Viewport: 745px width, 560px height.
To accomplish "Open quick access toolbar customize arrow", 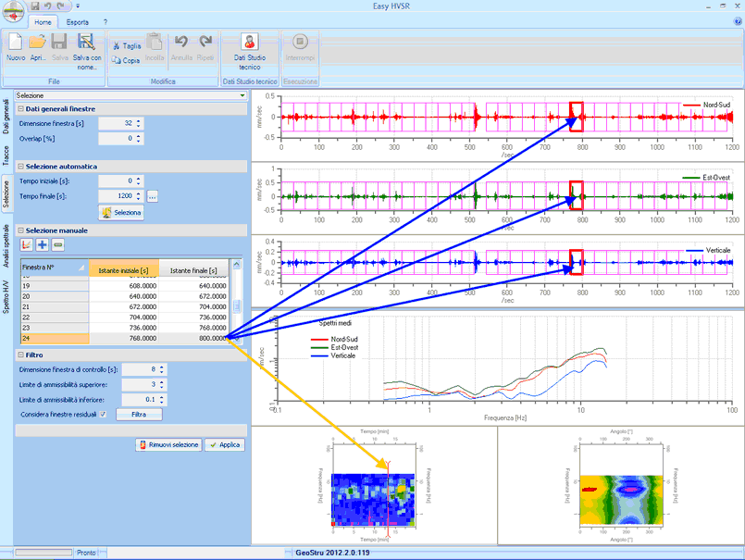I will [x=78, y=6].
